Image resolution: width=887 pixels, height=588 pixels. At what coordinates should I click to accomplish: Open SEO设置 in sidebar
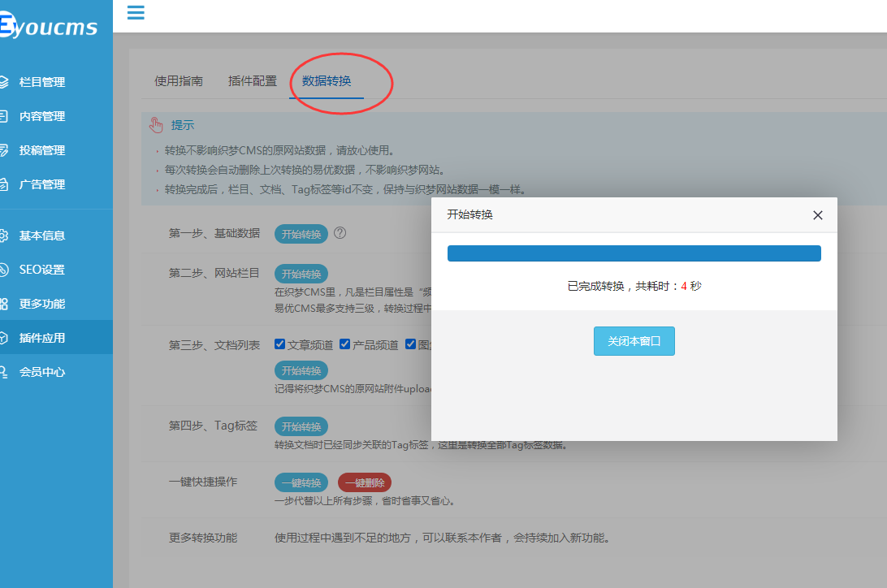coord(42,270)
